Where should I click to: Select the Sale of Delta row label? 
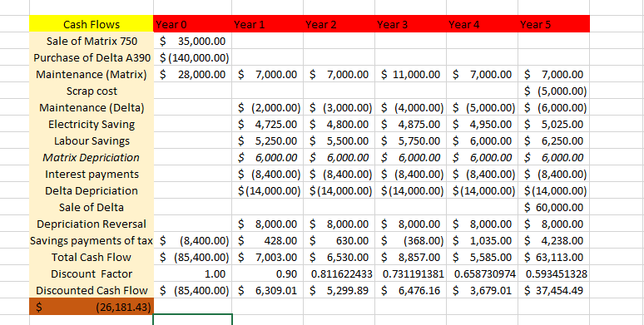(92, 207)
